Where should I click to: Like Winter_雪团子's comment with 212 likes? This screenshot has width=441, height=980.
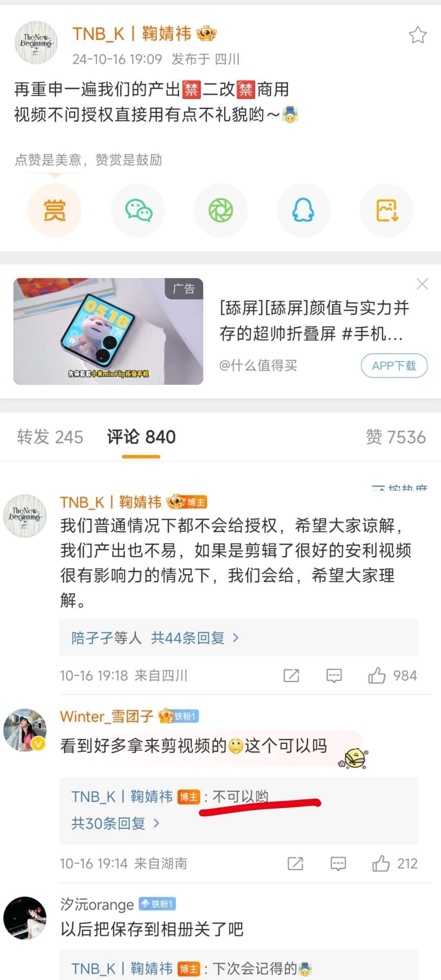point(395,864)
